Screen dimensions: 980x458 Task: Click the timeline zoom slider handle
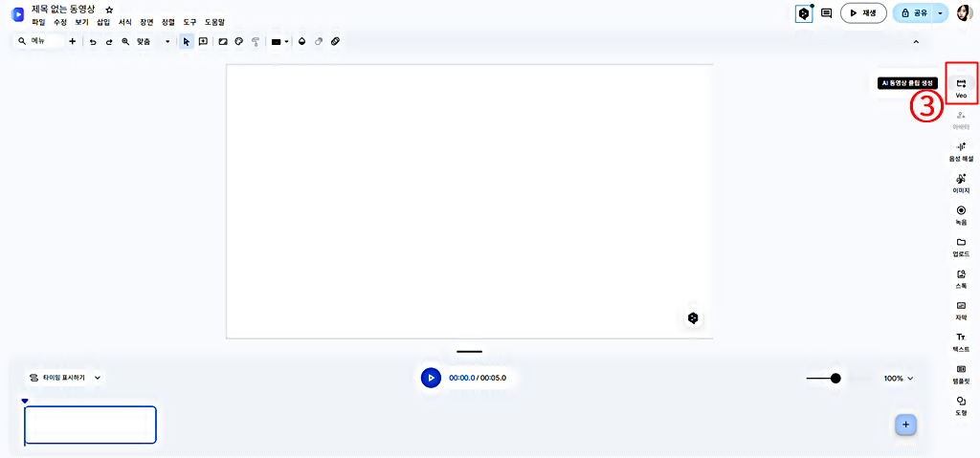[835, 378]
